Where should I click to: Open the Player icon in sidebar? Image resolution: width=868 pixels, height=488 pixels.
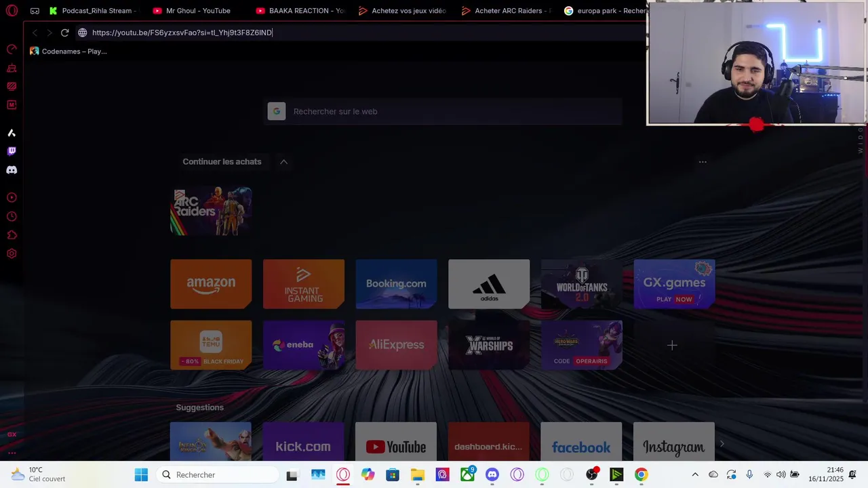coord(12,198)
